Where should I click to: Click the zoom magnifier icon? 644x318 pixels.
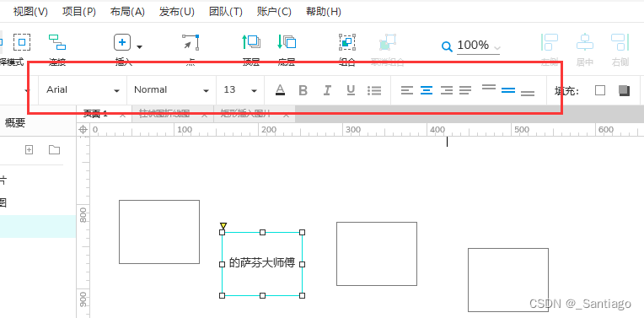pos(447,46)
